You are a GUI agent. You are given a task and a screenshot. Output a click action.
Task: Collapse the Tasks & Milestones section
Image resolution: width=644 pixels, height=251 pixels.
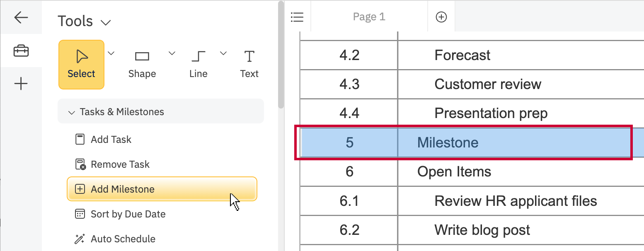point(72,112)
